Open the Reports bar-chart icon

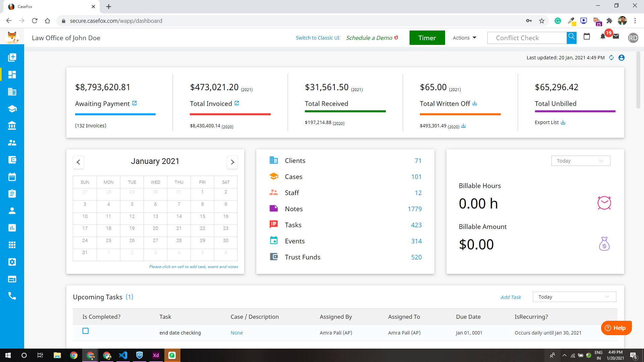click(12, 228)
